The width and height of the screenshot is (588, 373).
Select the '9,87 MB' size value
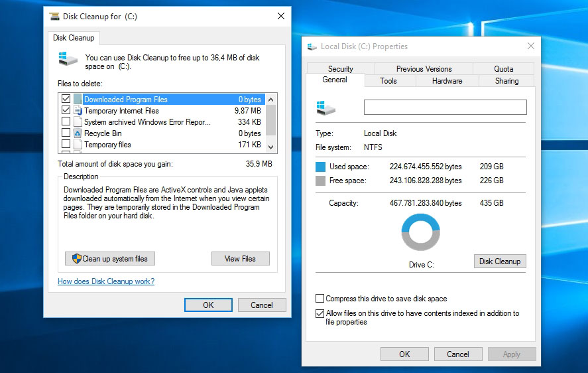pos(247,111)
